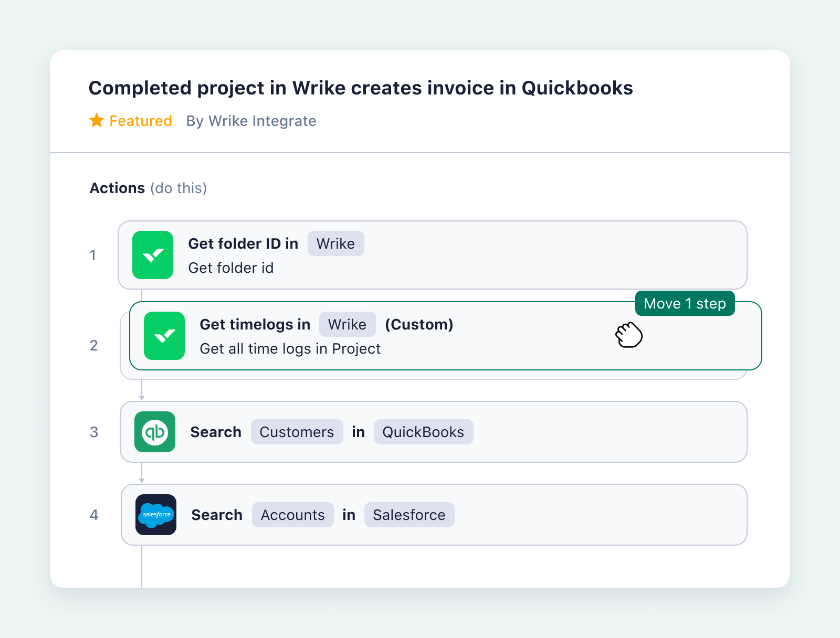Click the Wrike icon in Get timelogs step
840x638 pixels.
click(x=164, y=336)
